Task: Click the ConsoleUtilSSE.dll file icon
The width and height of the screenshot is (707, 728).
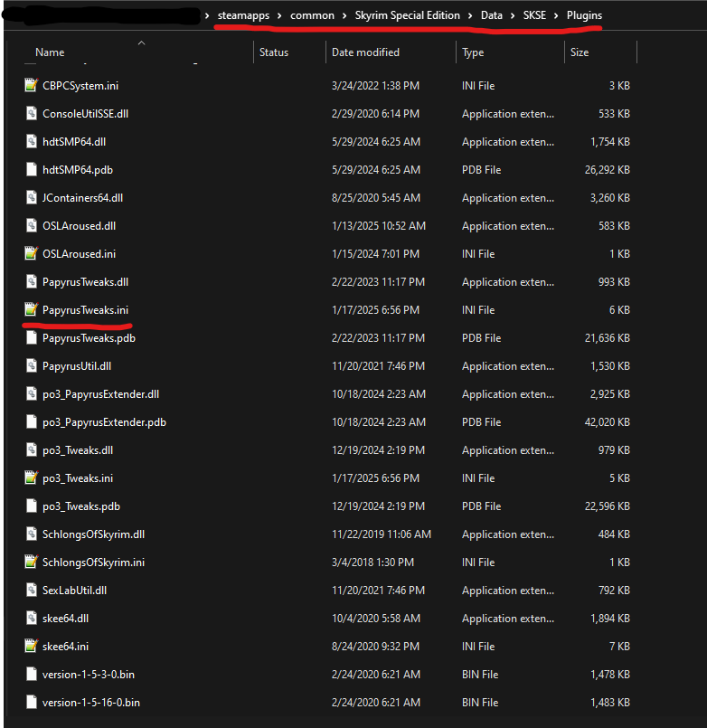Action: (31, 114)
